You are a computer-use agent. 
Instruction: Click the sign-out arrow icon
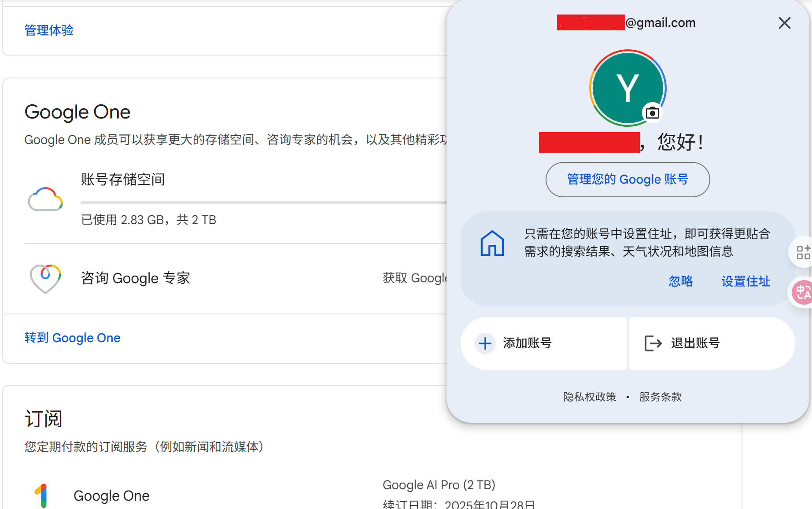653,343
